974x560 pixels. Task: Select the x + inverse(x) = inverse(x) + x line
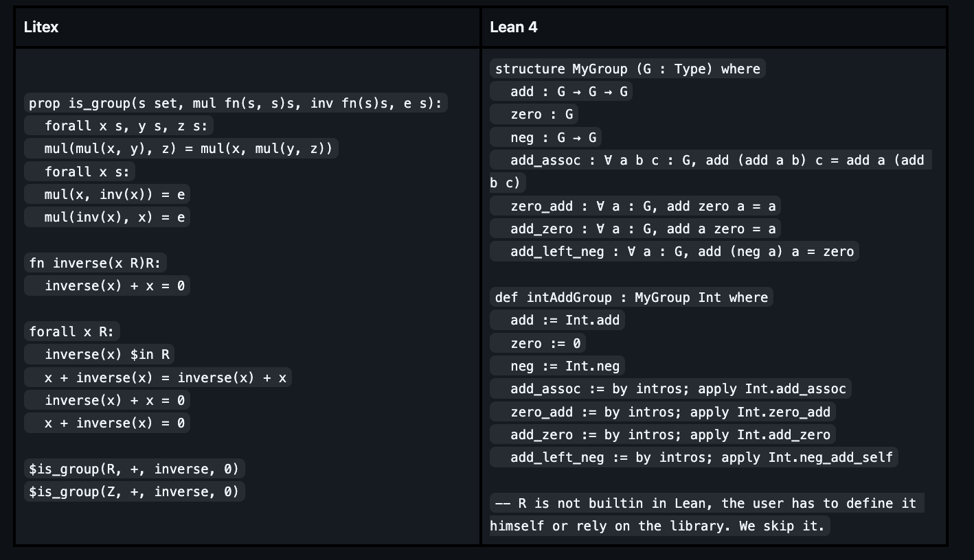click(x=158, y=377)
